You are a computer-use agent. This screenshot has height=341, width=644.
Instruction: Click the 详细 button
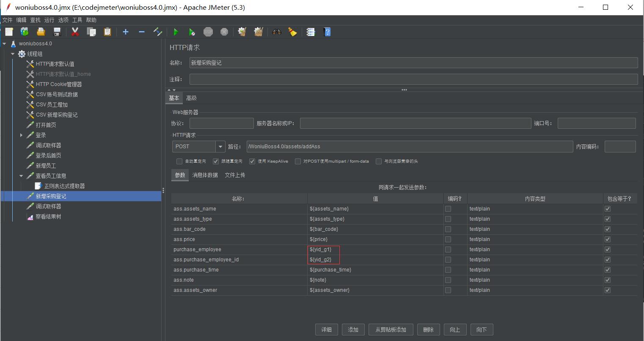click(326, 330)
